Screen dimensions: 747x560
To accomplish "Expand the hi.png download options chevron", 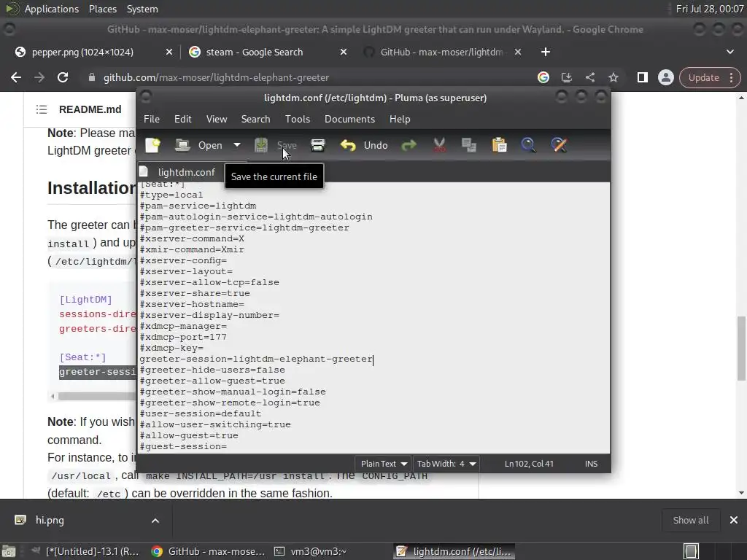I will pos(155,521).
